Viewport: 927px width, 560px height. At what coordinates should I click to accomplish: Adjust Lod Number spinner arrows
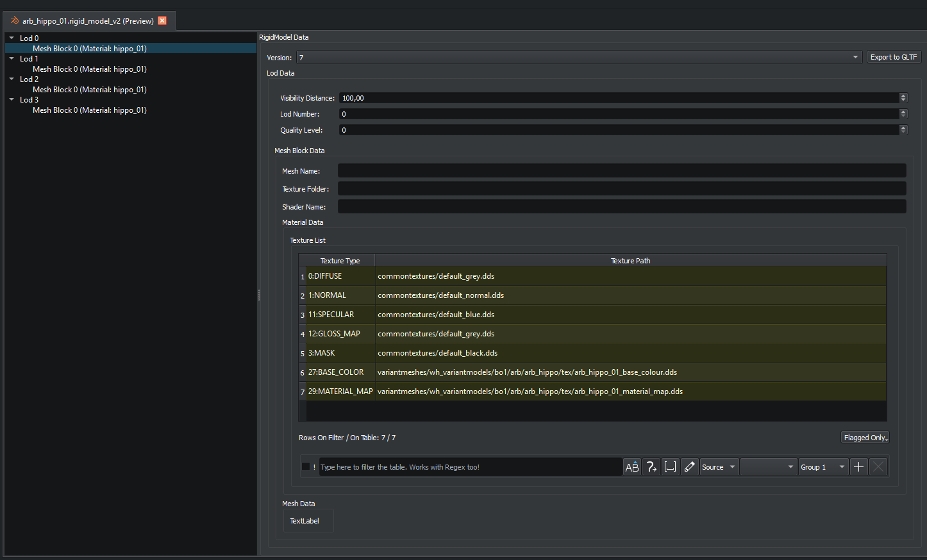[903, 113]
